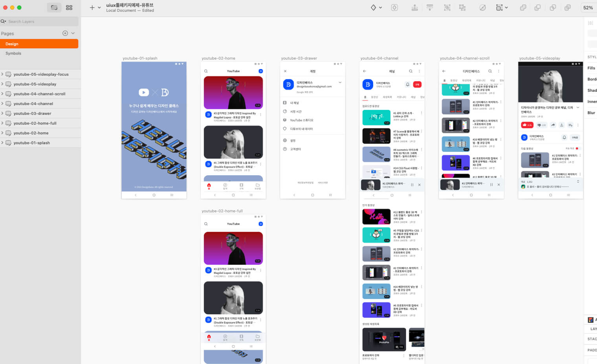Click pause icon in youtube-04-channel mini player
This screenshot has width=597, height=364.
pos(412,185)
